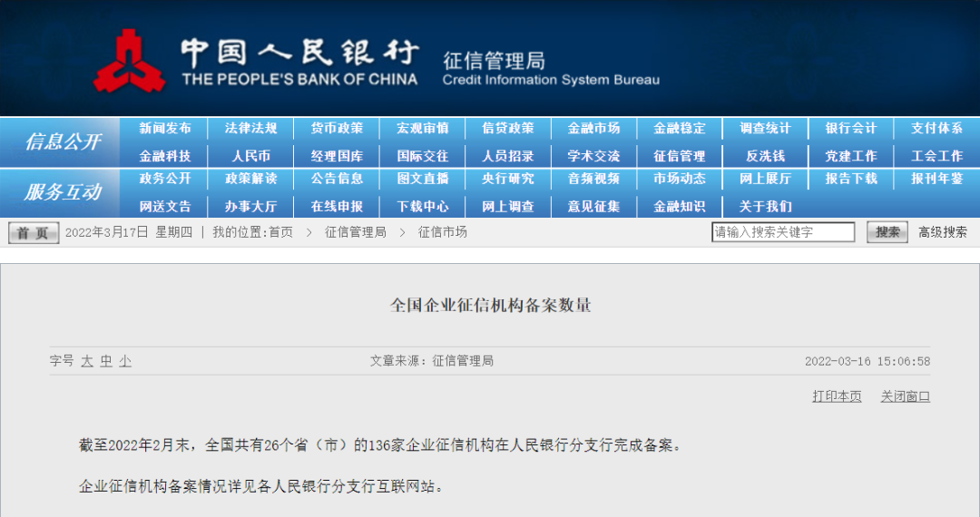Go to the 意见征集 page
Screen dimensions: 980x517
pos(593,207)
